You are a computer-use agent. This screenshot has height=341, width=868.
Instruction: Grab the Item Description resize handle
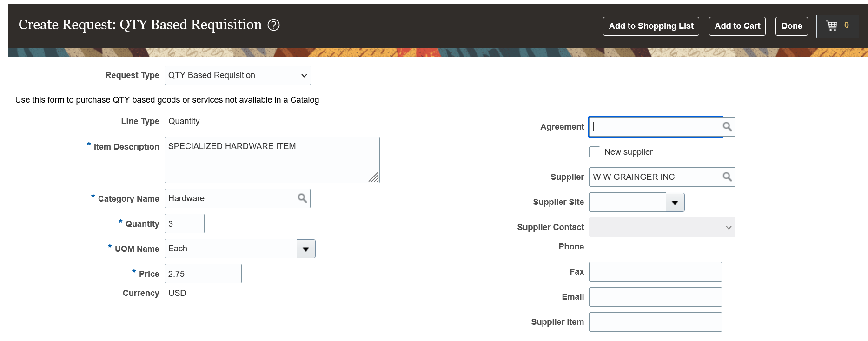374,177
